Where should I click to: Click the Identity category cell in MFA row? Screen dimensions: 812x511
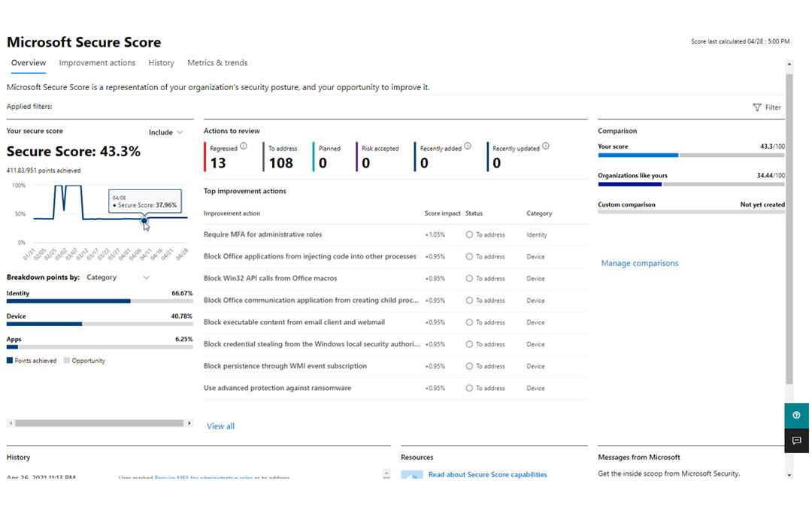point(537,234)
